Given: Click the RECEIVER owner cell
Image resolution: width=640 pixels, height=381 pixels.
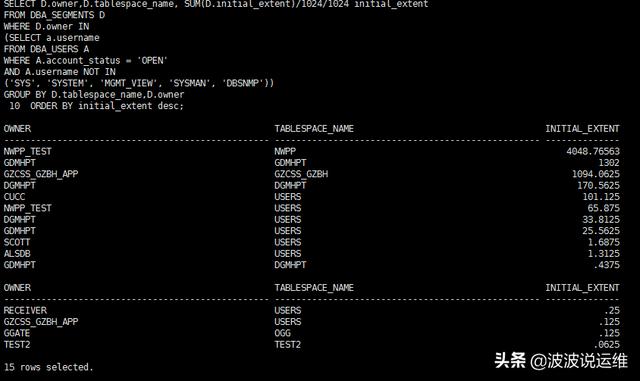Looking at the screenshot, I should tap(25, 311).
